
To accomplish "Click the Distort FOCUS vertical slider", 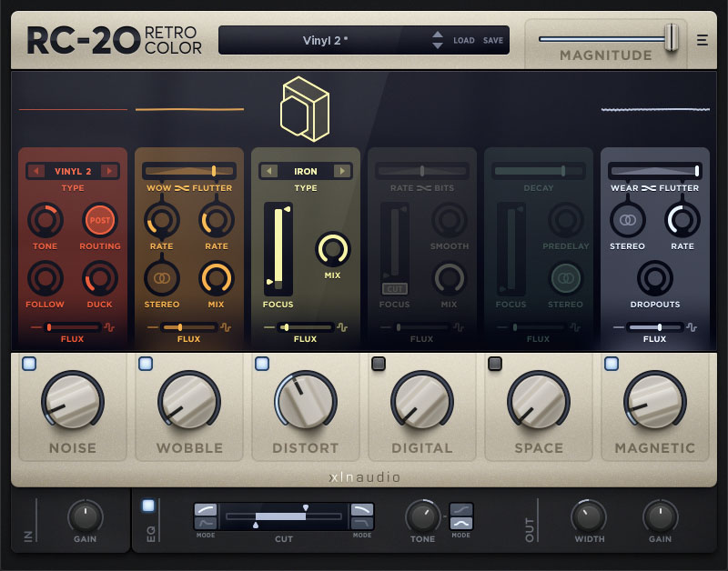I will 278,249.
